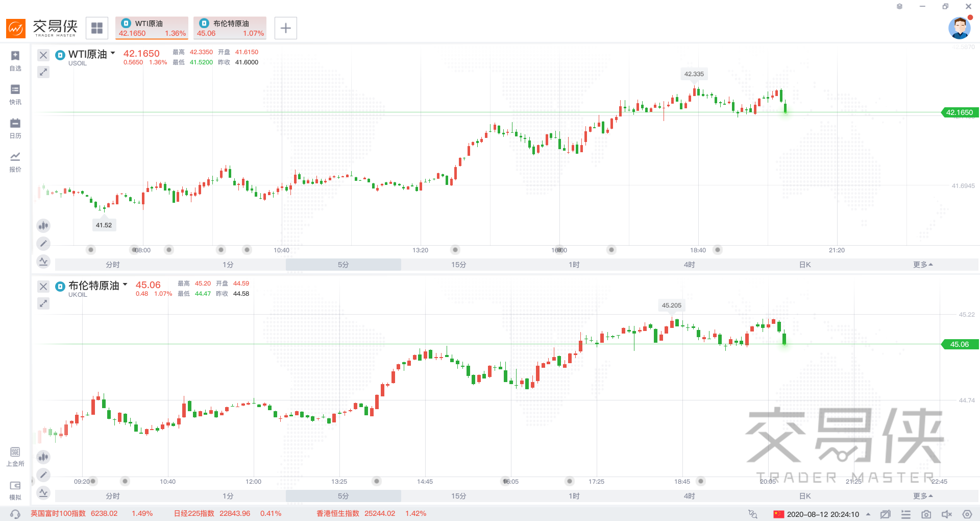The image size is (980, 521).
Task: Click candlestick style icon in WTI chart
Action: coord(43,225)
